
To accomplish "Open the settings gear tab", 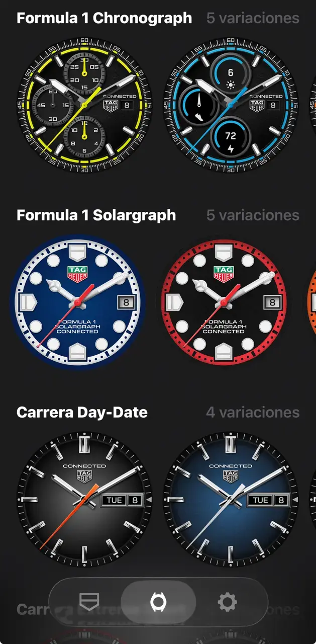I will pyautogui.click(x=227, y=602).
